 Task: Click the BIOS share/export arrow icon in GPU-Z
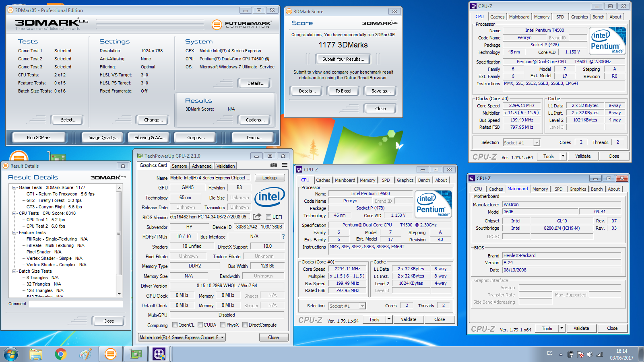pyautogui.click(x=257, y=216)
